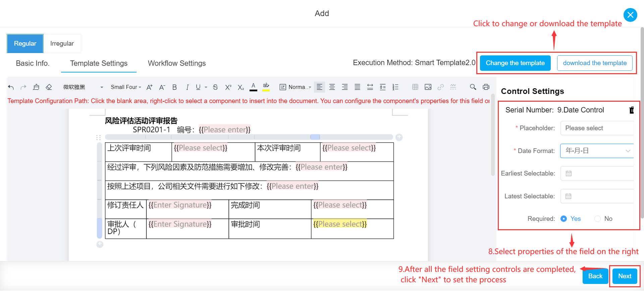Open Earliest Selectable date field
Image resolution: width=644 pixels, height=291 pixels.
point(597,174)
